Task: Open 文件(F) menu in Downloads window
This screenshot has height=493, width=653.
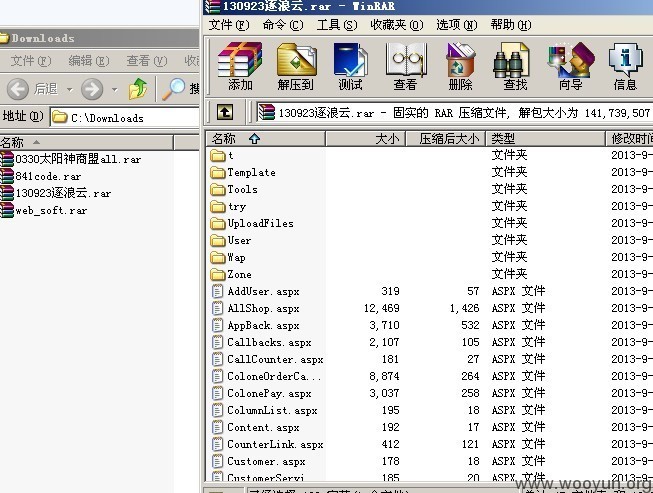Action: pyautogui.click(x=31, y=61)
